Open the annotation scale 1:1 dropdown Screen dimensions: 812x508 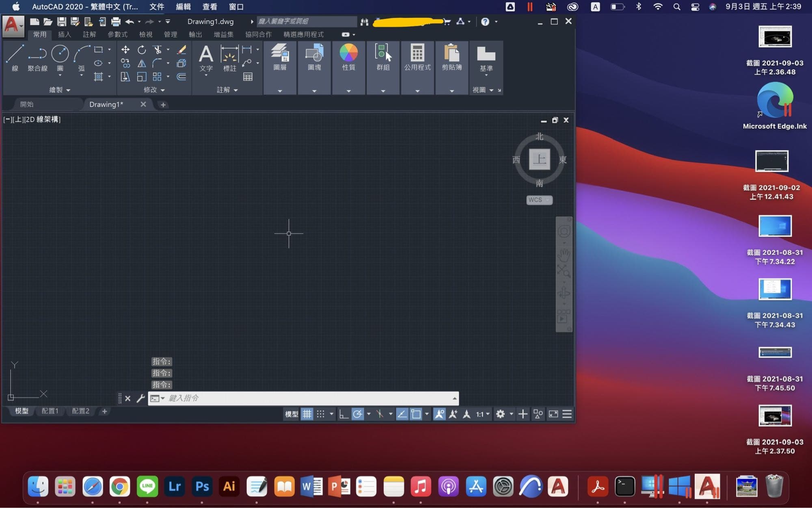(x=482, y=414)
